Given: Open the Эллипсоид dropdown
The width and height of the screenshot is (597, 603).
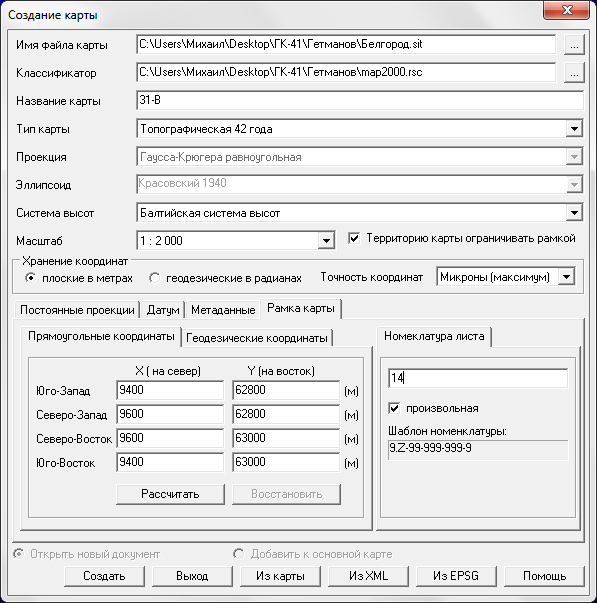Looking at the screenshot, I should (x=574, y=185).
